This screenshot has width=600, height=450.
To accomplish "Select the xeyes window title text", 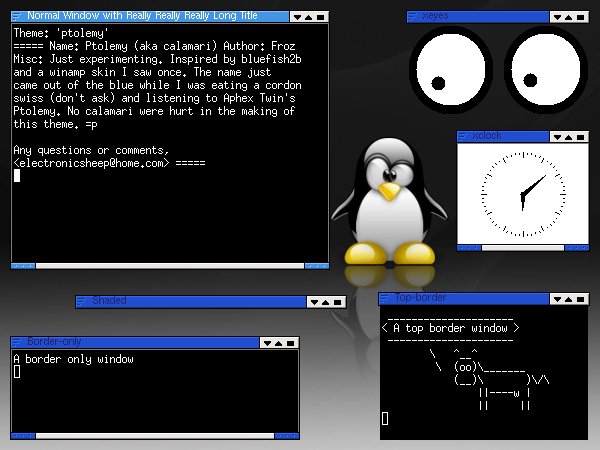I will pos(435,16).
